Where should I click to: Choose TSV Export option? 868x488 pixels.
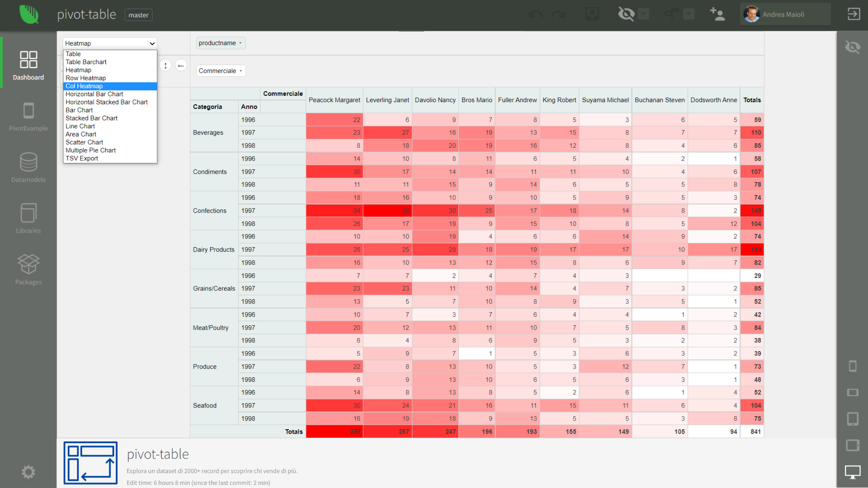110,159
